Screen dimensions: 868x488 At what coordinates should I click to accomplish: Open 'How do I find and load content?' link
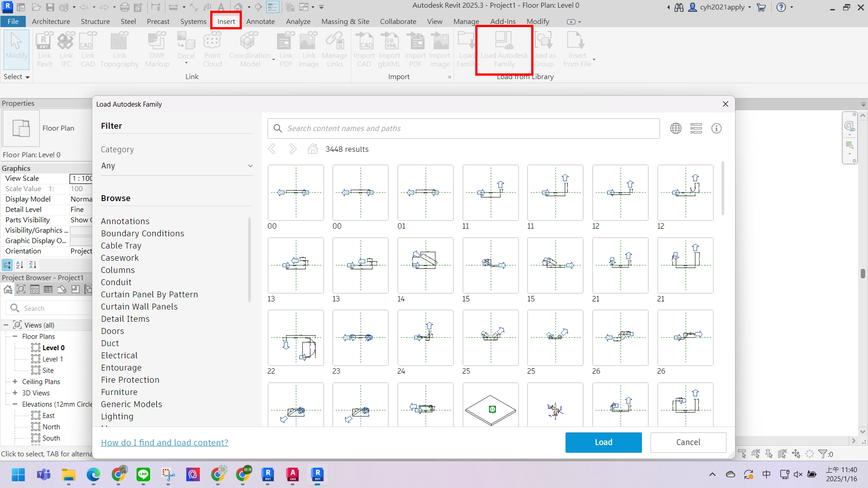[165, 442]
